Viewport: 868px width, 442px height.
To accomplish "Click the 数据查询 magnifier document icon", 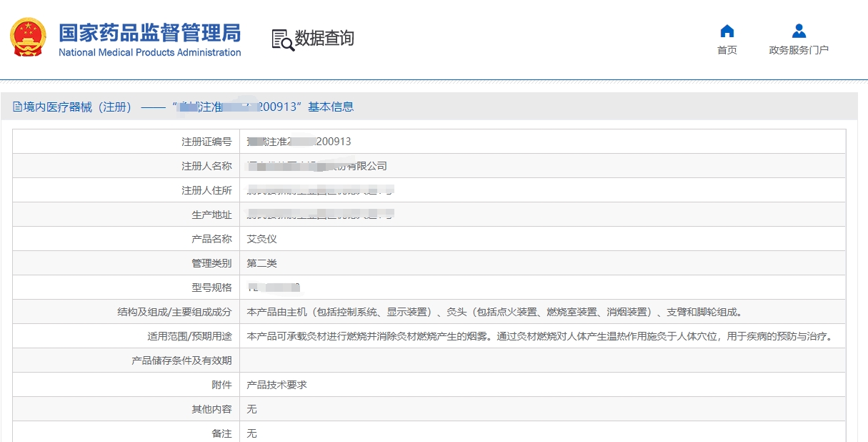I will (283, 39).
